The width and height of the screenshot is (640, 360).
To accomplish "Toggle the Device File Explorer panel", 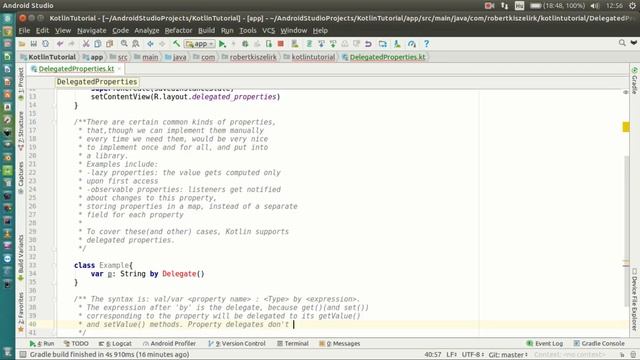I will (x=635, y=299).
